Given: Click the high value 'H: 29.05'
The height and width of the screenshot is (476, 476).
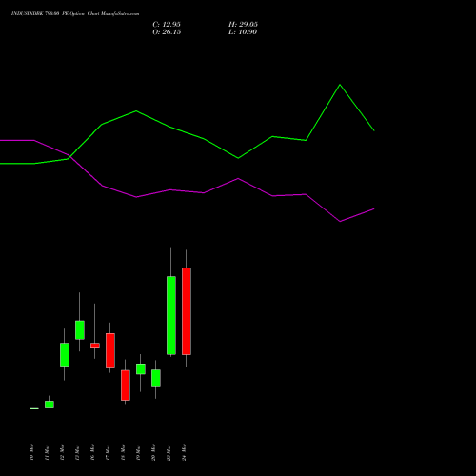Looking at the screenshot, I should pos(243,25).
